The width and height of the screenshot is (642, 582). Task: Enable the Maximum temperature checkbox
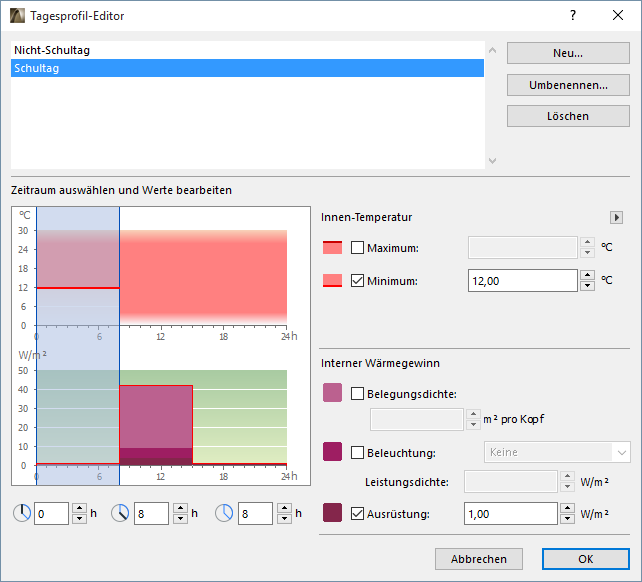[x=357, y=247]
